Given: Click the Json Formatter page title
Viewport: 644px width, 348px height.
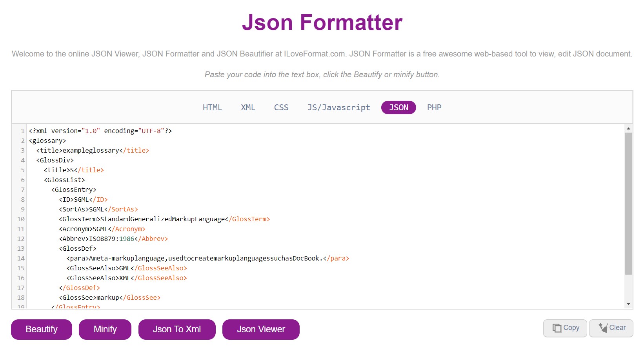Looking at the screenshot, I should click(x=322, y=22).
